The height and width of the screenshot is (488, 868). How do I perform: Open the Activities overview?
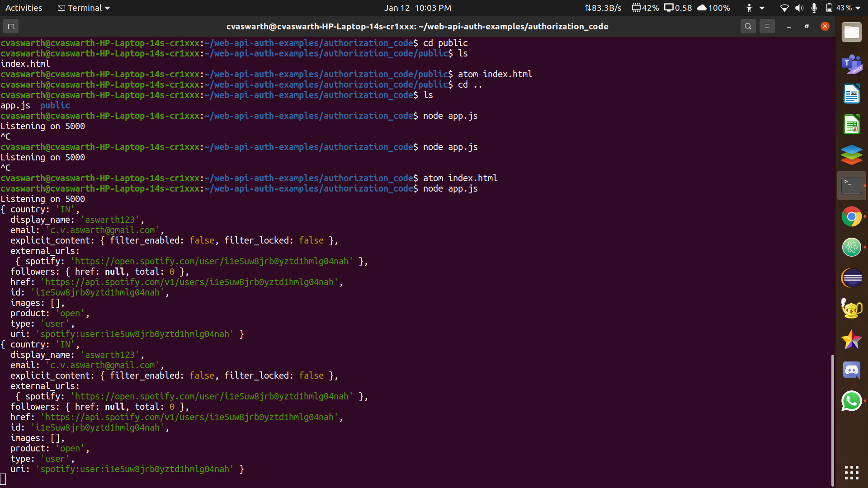pos(24,8)
